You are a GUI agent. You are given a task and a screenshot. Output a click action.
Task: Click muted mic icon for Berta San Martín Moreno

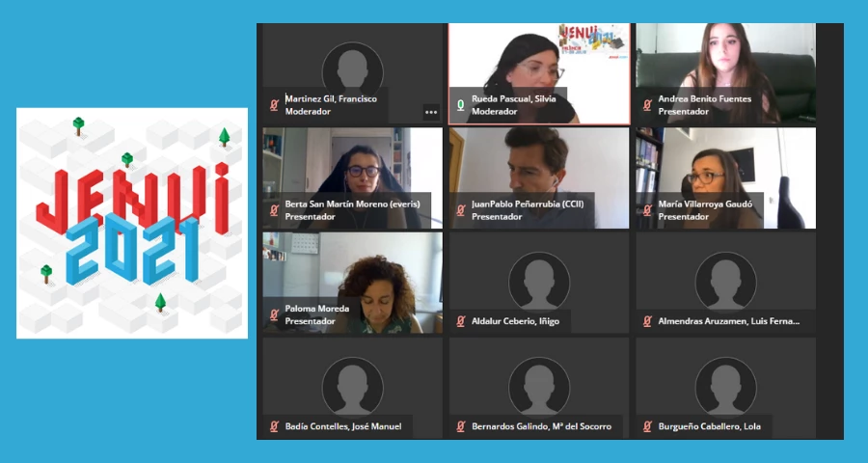point(274,210)
